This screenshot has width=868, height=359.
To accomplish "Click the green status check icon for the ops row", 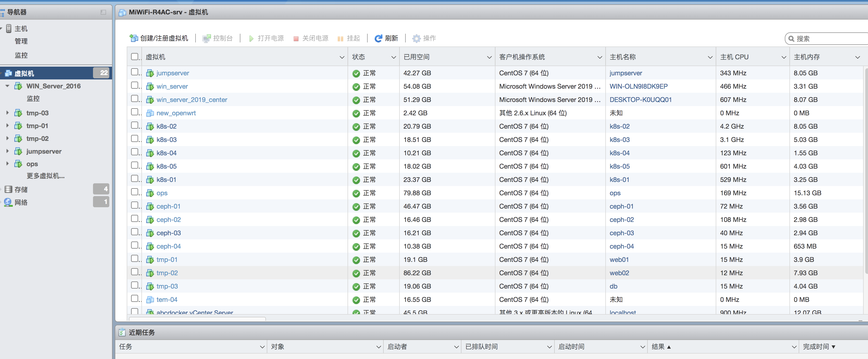I will click(x=356, y=193).
